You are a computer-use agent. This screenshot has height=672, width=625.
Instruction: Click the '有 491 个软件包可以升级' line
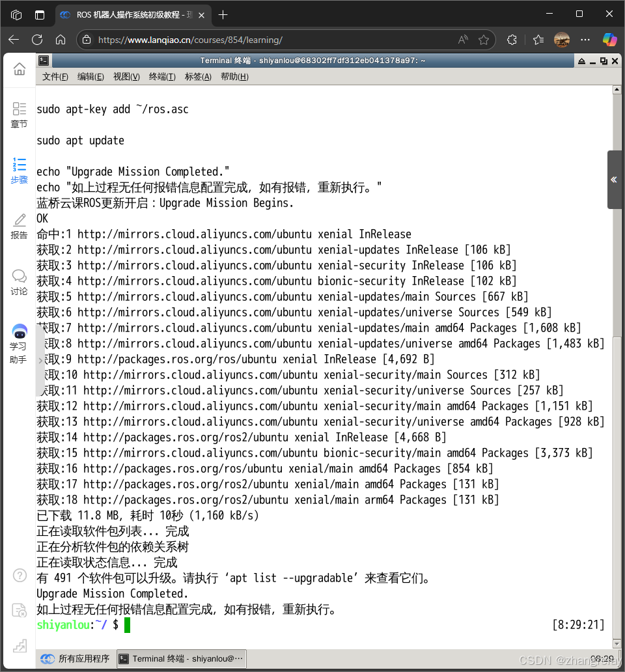234,578
